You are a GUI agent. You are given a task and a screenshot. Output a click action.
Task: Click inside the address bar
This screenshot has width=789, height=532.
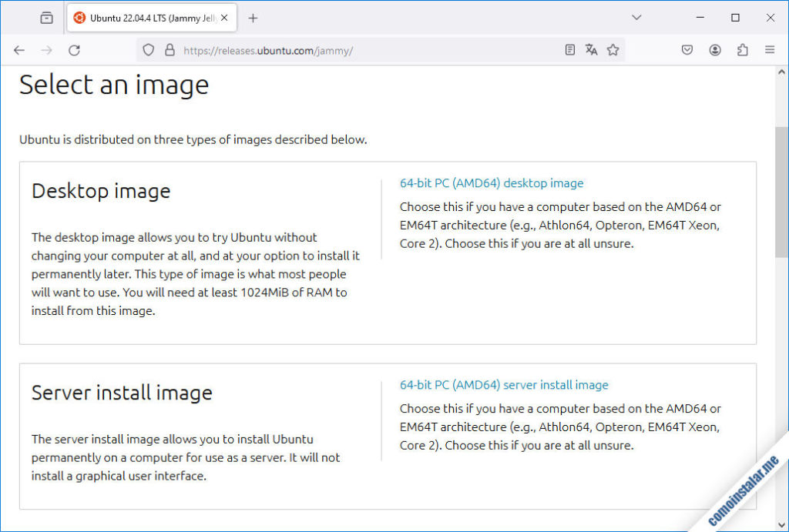point(347,49)
